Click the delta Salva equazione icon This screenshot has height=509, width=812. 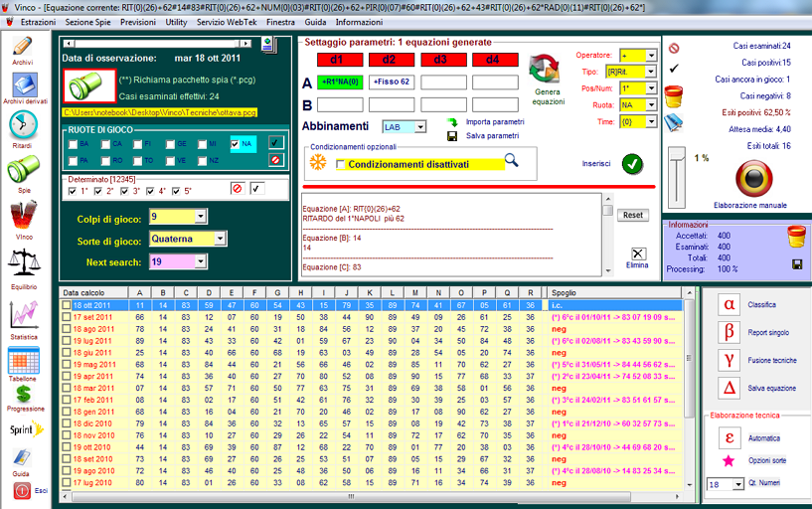pyautogui.click(x=730, y=388)
